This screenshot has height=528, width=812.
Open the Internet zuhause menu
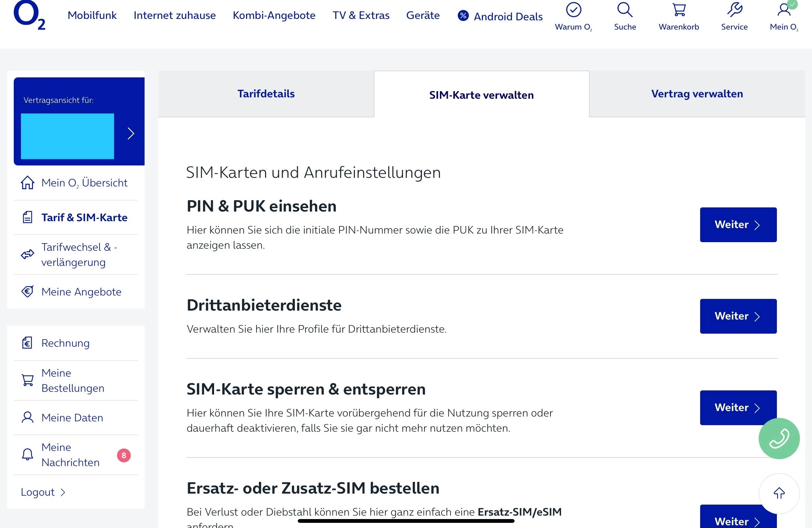175,15
